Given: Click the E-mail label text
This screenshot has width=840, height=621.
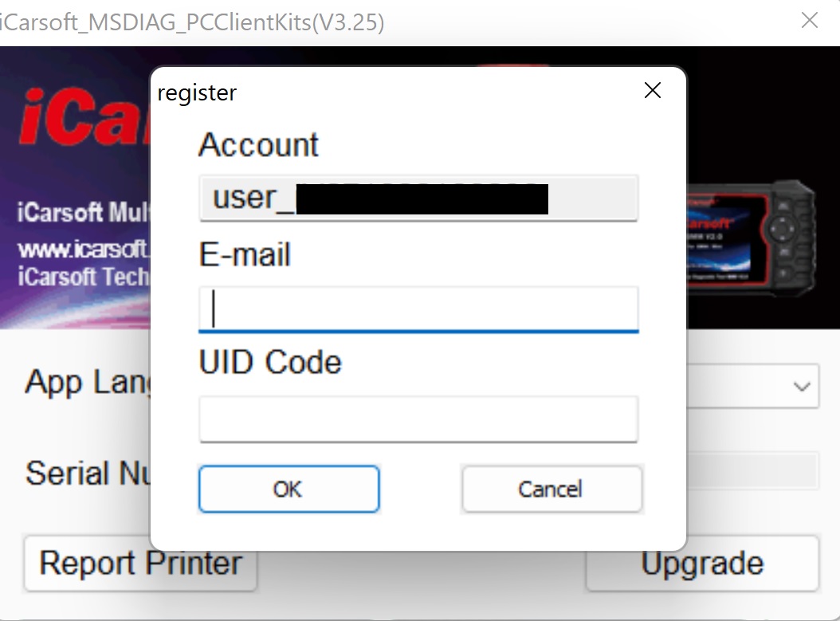Looking at the screenshot, I should point(245,254).
